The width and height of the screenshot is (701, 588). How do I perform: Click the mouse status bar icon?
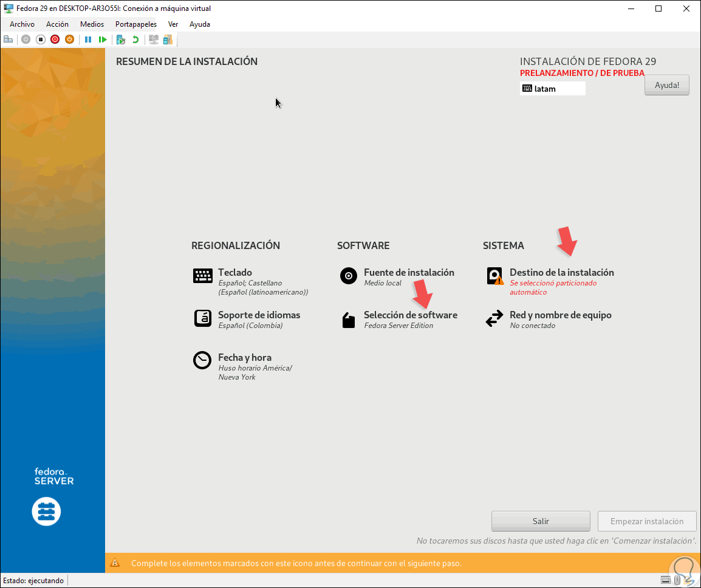pos(677,580)
